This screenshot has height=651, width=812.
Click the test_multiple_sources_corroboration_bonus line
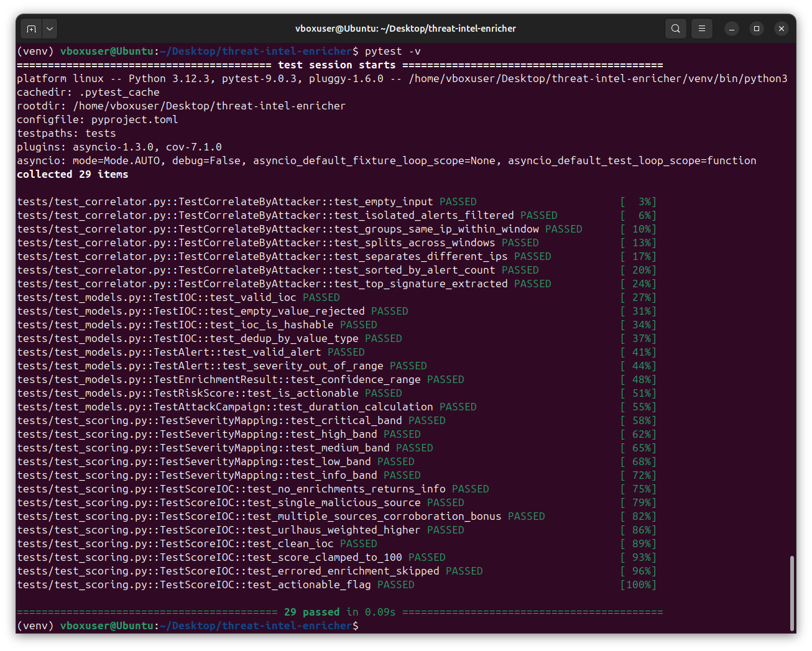tap(336, 516)
